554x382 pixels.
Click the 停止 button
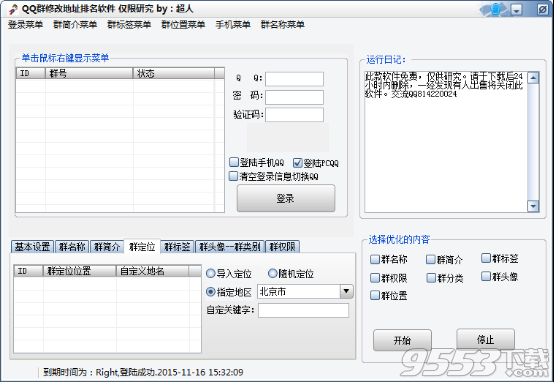[485, 340]
